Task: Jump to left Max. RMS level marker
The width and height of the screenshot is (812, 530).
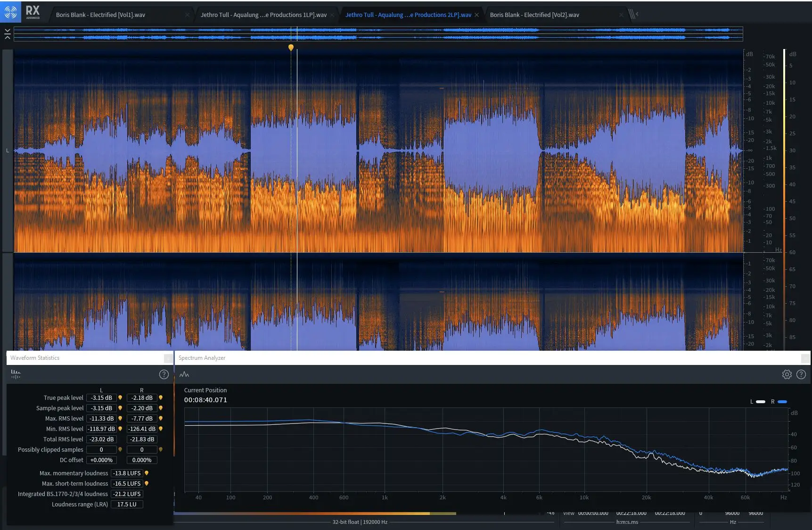Action: coord(120,418)
